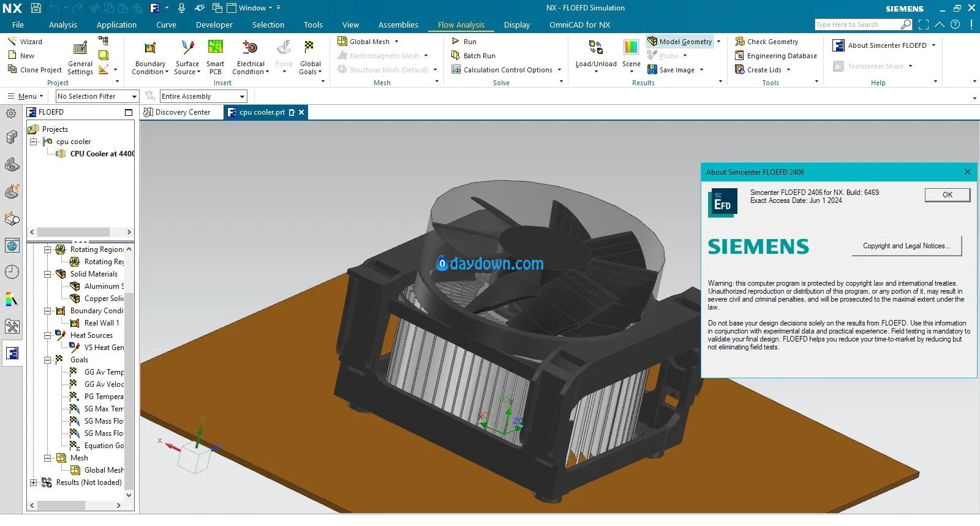Insert a Surface Source
The image size is (980, 526).
point(187,59)
